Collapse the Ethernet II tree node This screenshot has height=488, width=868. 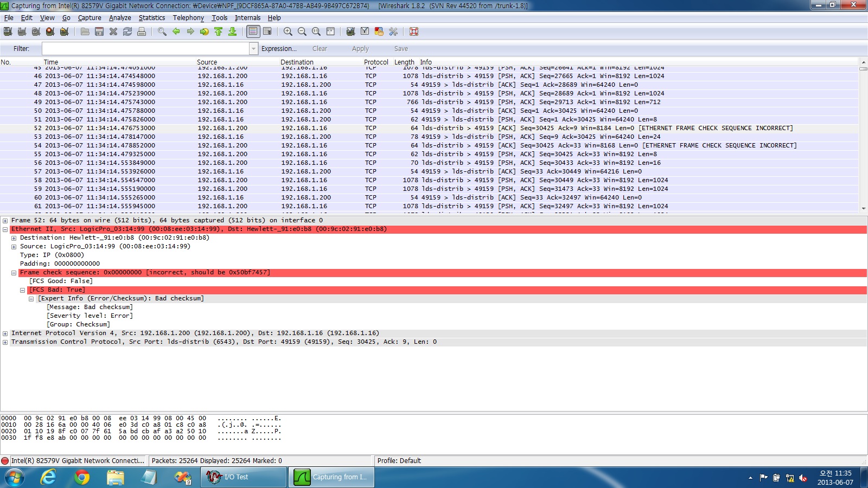tap(5, 229)
